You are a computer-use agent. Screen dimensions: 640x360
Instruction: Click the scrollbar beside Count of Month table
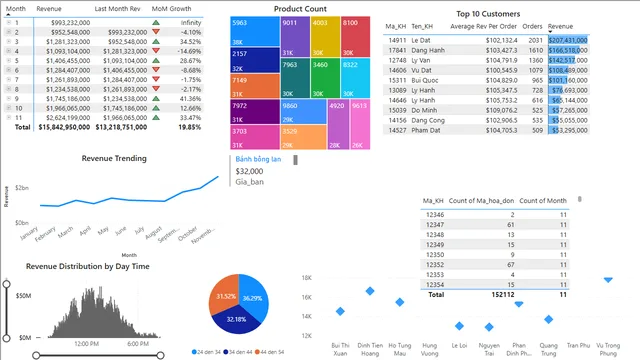point(580,199)
